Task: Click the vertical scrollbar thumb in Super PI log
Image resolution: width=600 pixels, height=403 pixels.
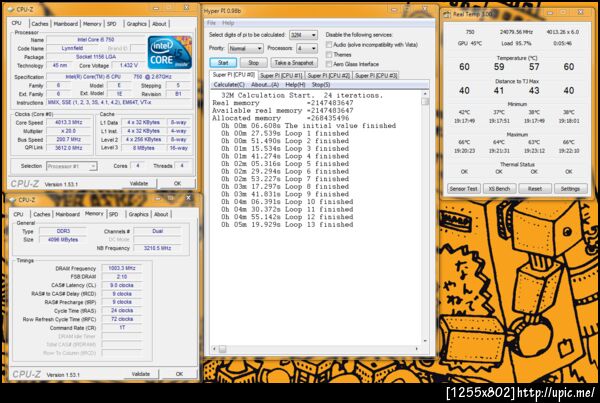Action: pyautogui.click(x=425, y=101)
